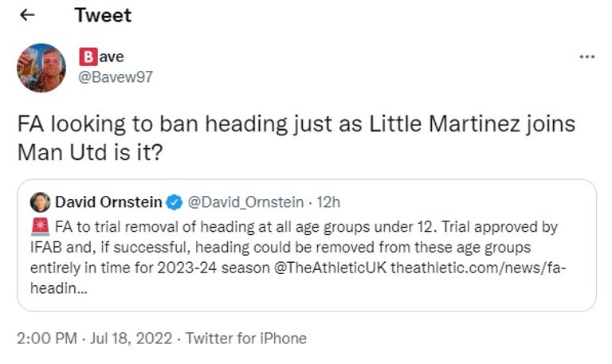Click the back arrow beside Tweet
Viewport: 612px width, 364px height.
point(28,15)
